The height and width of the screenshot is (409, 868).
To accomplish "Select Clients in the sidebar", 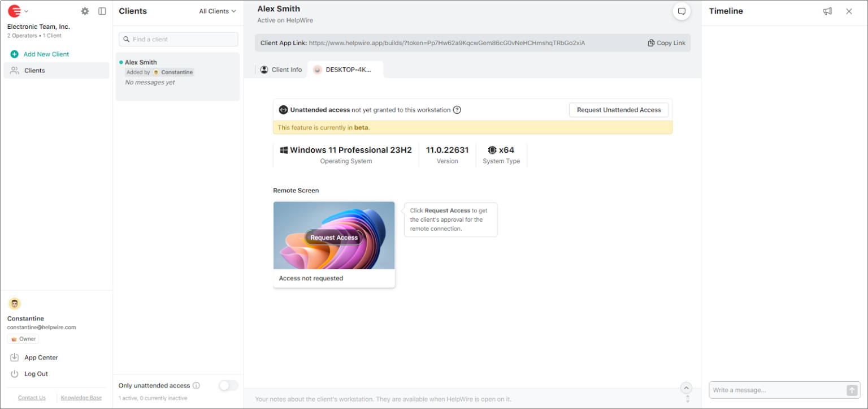I will [x=34, y=70].
